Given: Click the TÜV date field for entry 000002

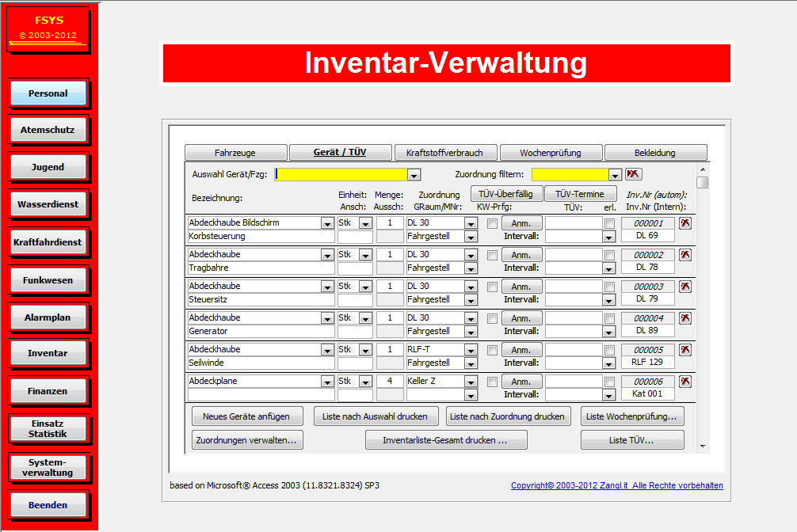Looking at the screenshot, I should click(574, 255).
